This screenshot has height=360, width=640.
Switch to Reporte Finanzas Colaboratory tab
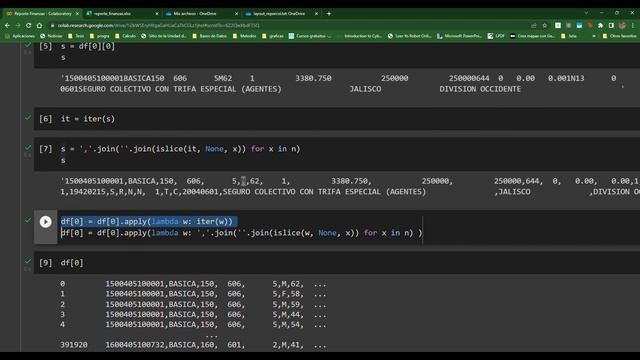point(42,13)
